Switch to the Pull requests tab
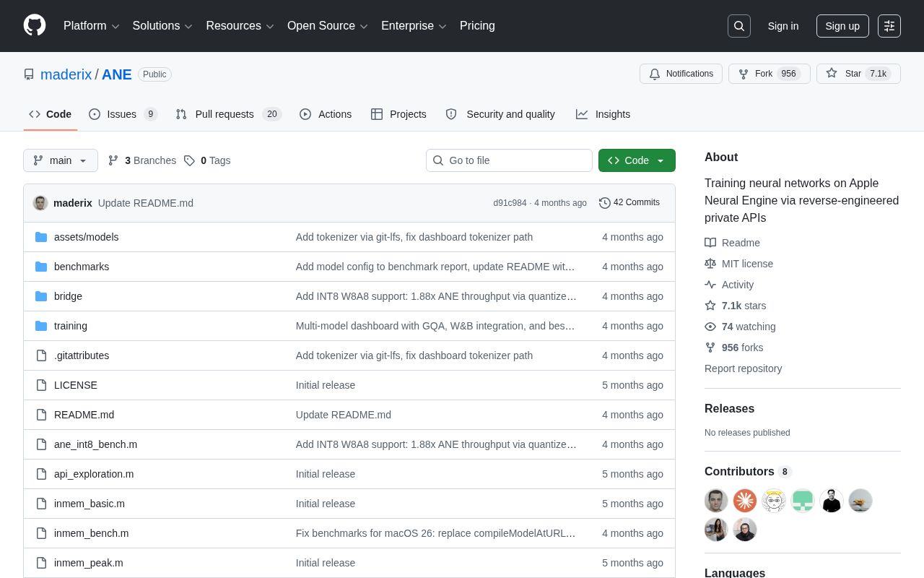The image size is (924, 578). tap(228, 114)
